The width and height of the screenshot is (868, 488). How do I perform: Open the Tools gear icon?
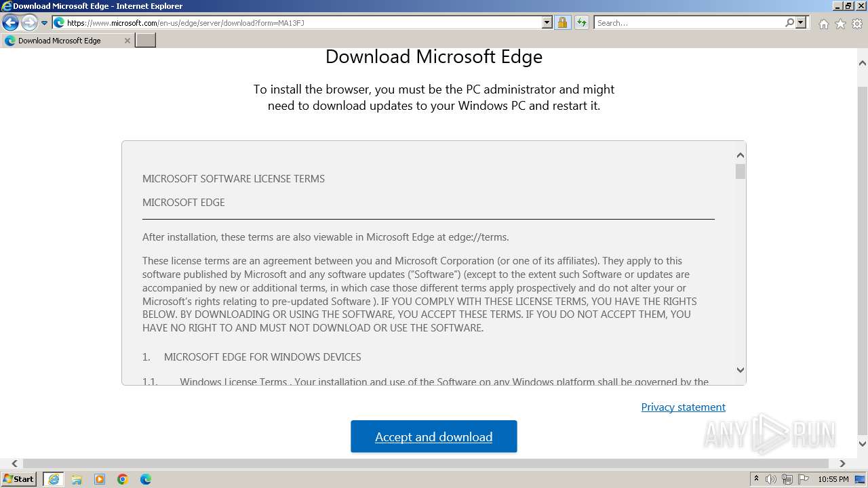857,24
